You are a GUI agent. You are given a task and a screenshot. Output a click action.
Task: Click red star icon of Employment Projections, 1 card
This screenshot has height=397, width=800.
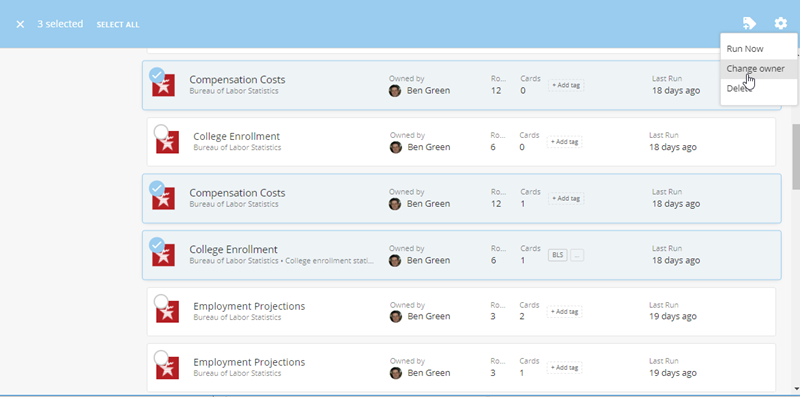pos(167,368)
